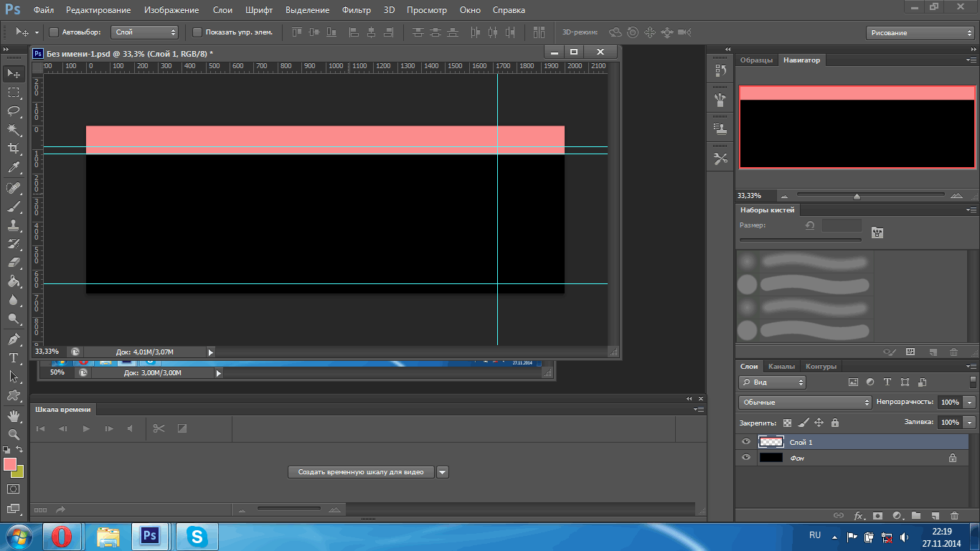This screenshot has width=980, height=551.
Task: Click Создать временную шкалу для видео button
Action: (362, 472)
